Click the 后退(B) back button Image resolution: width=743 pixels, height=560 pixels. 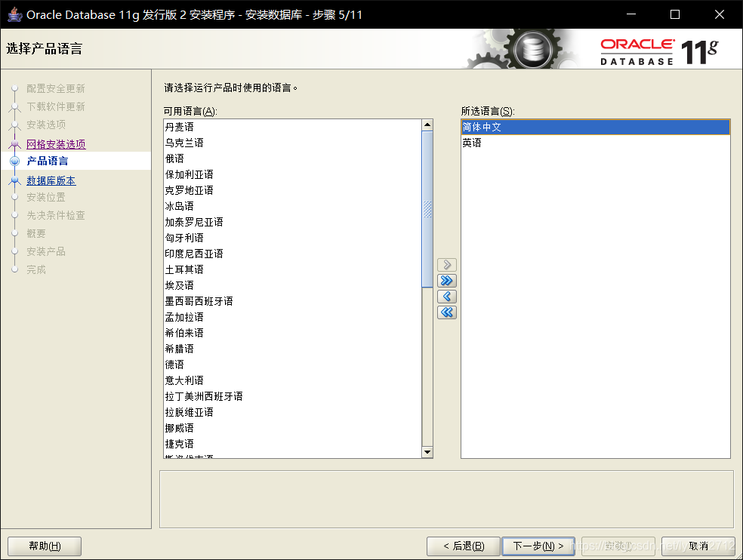pyautogui.click(x=464, y=546)
